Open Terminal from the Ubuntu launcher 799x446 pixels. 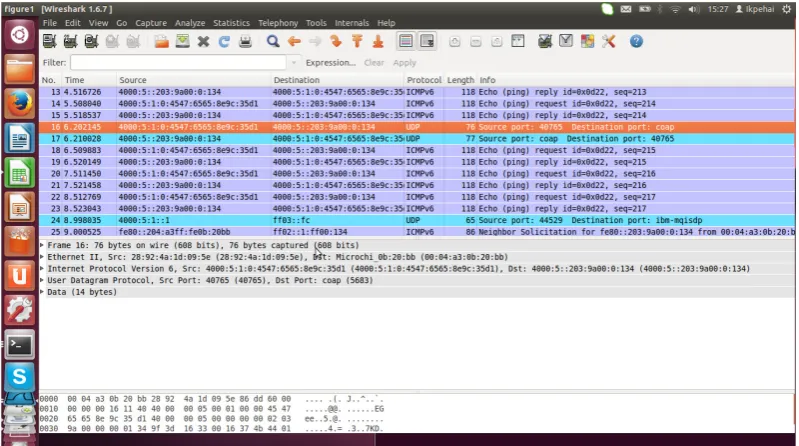click(x=19, y=345)
